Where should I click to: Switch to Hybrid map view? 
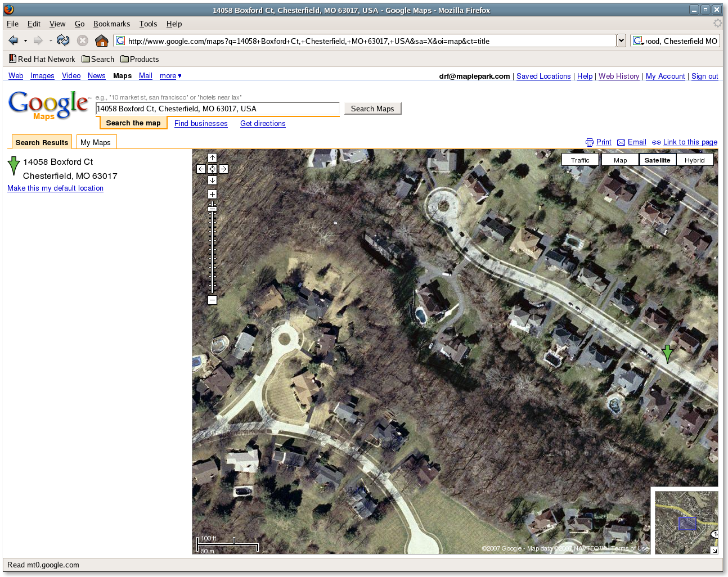coord(694,160)
